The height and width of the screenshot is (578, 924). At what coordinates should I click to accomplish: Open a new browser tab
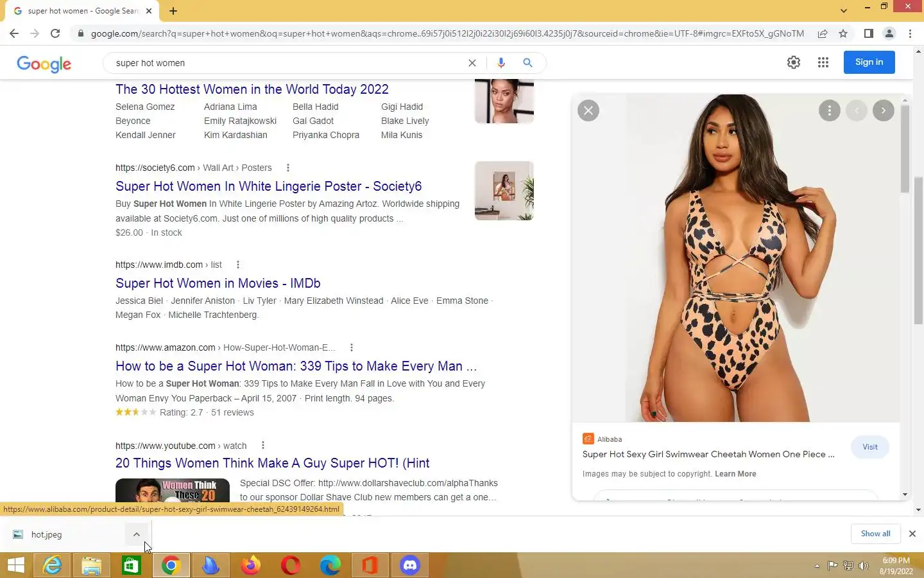click(x=173, y=11)
